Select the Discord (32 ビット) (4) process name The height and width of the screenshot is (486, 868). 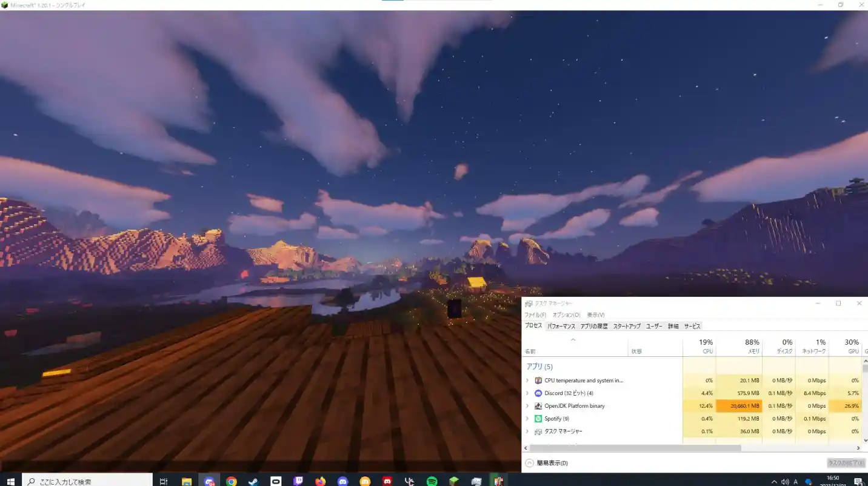569,393
